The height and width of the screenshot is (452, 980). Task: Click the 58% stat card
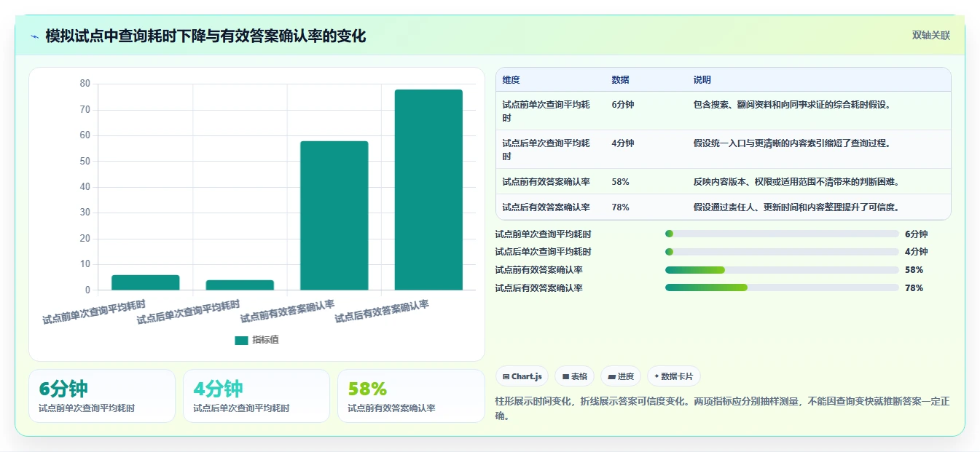(x=411, y=396)
